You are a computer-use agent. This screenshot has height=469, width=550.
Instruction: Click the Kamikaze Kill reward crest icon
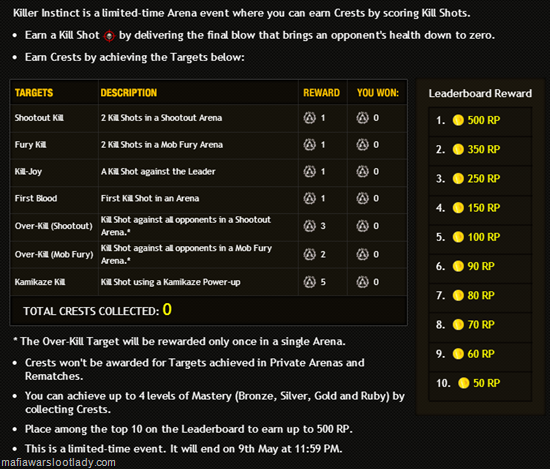[x=309, y=282]
